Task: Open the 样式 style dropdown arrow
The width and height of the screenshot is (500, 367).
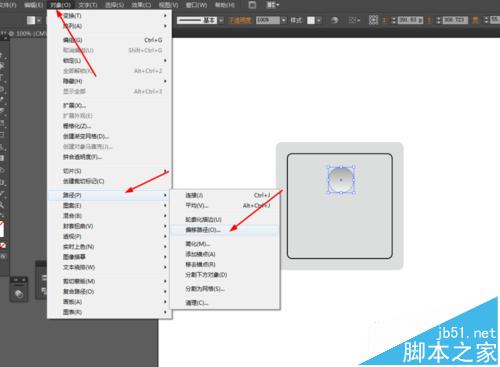Action: tap(319, 20)
